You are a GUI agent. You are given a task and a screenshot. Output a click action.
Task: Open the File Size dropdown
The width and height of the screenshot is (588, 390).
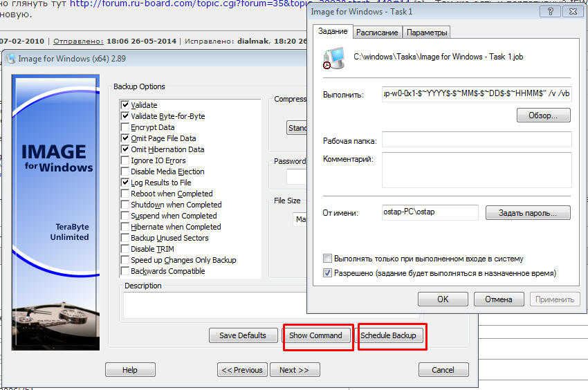tap(300, 219)
